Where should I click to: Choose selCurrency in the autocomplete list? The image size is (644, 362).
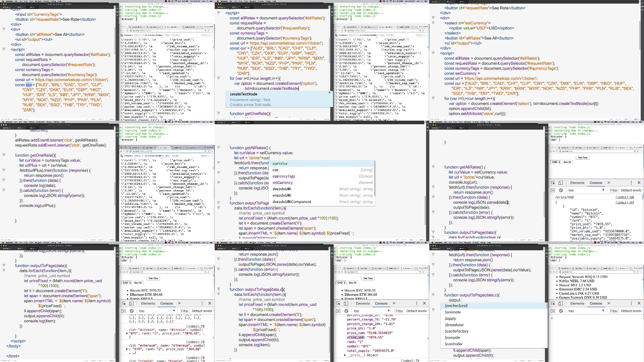pos(322,183)
